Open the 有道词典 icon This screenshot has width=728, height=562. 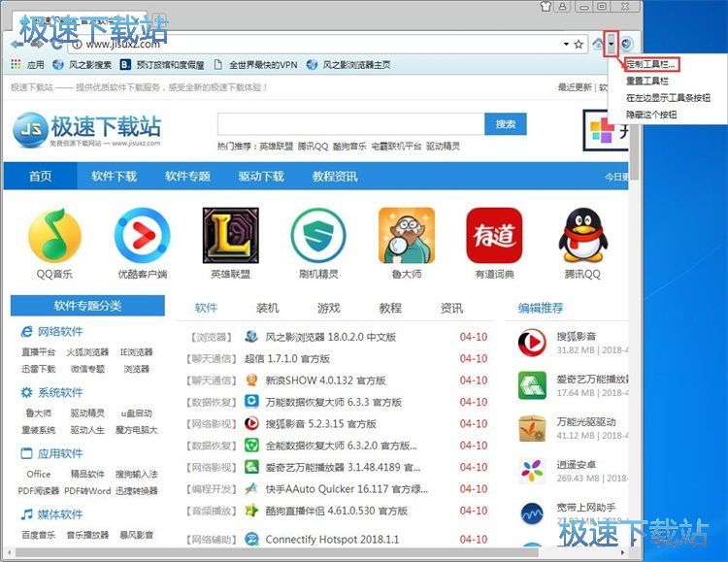click(x=493, y=236)
